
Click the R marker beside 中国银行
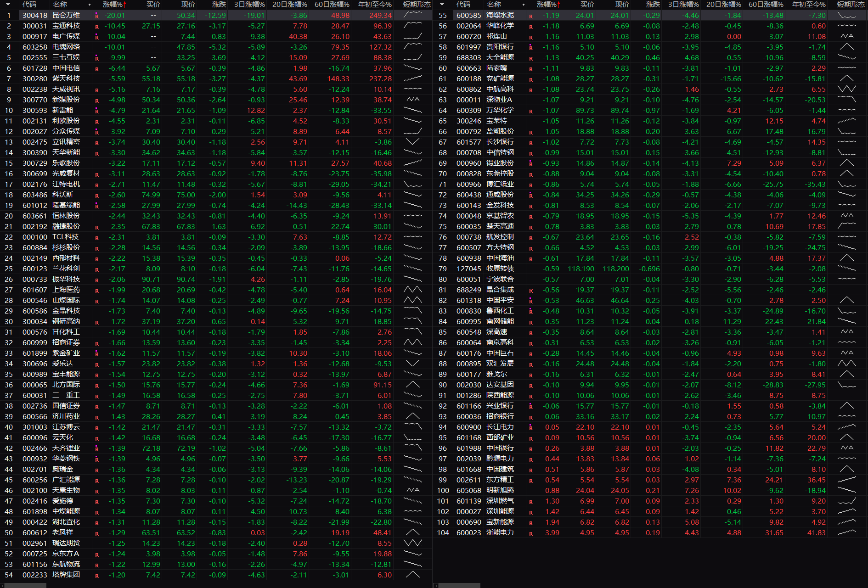pos(531,449)
